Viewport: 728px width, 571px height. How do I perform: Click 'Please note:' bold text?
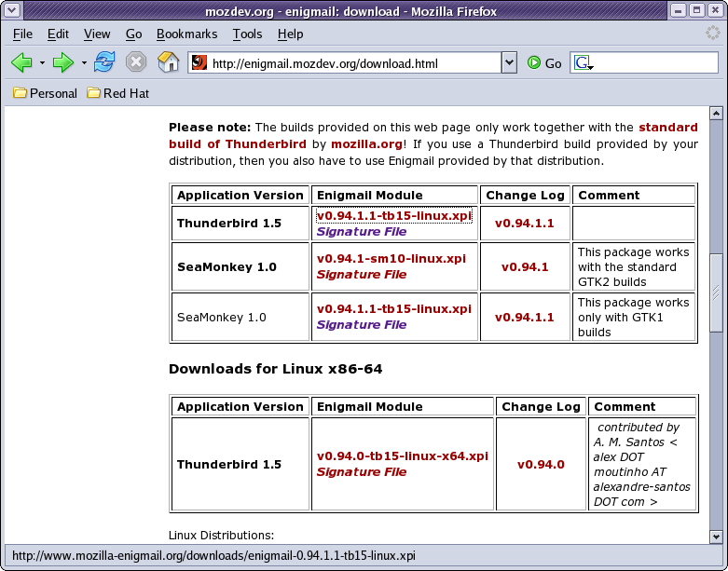[210, 127]
